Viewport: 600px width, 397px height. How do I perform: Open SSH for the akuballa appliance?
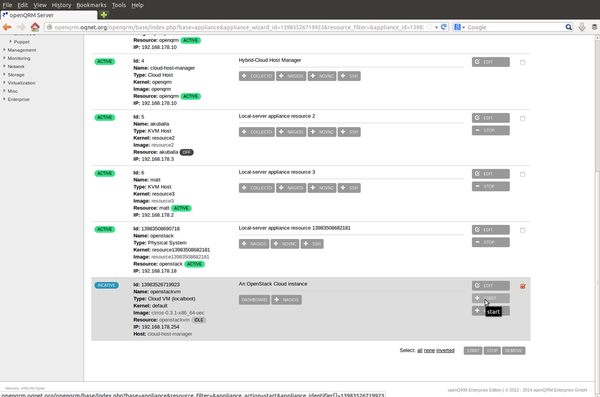[349, 132]
